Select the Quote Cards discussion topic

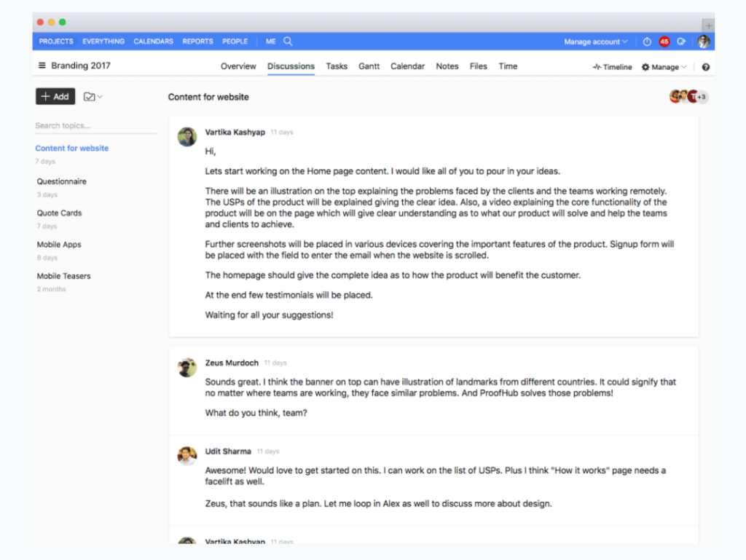[60, 213]
